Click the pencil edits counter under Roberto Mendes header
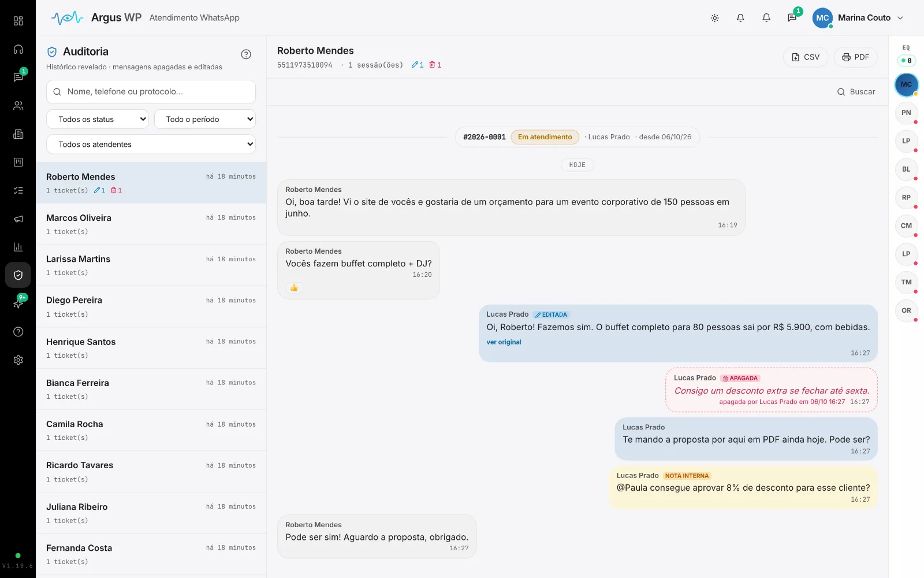 tap(418, 65)
